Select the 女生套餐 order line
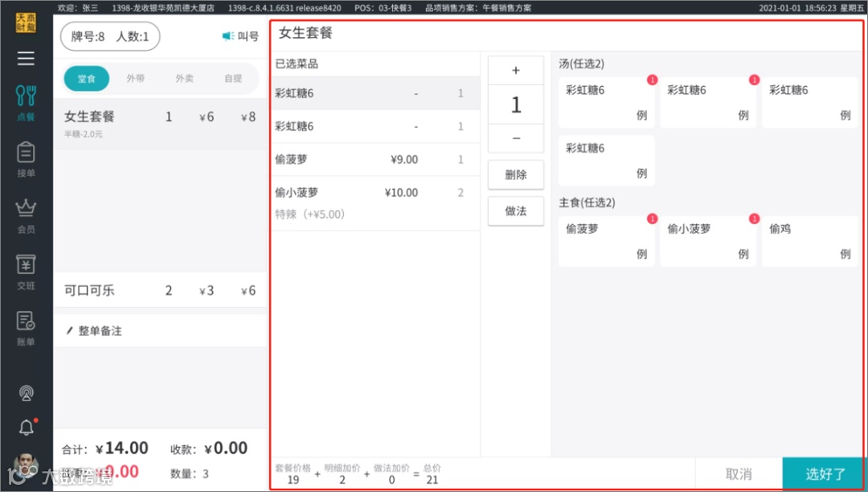868x492 pixels. click(161, 124)
